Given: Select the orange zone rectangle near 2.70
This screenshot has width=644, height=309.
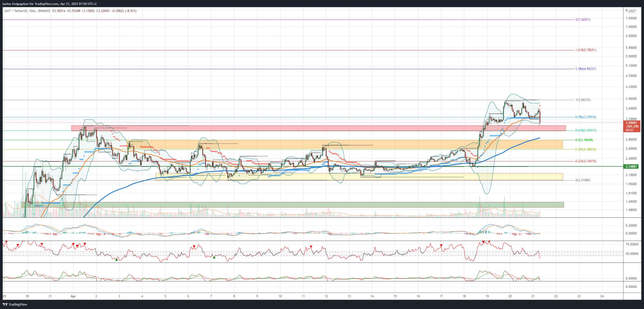Looking at the screenshot, I should pos(345,144).
